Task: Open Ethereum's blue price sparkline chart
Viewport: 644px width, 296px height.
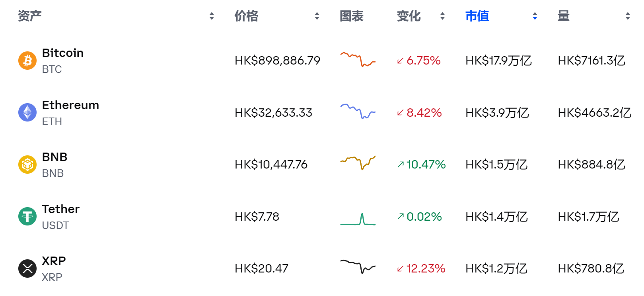Action: tap(358, 112)
